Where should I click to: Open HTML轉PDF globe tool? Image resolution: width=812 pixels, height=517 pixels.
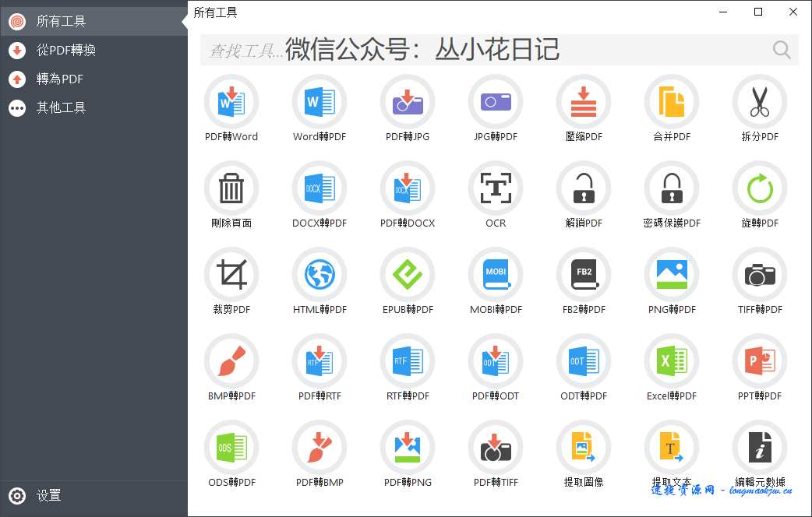click(x=320, y=275)
